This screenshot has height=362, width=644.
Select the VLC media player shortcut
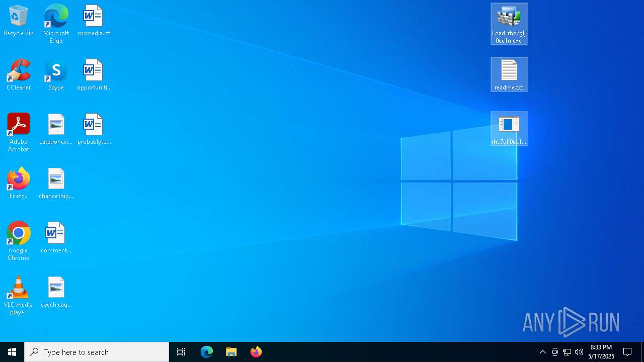tap(19, 296)
